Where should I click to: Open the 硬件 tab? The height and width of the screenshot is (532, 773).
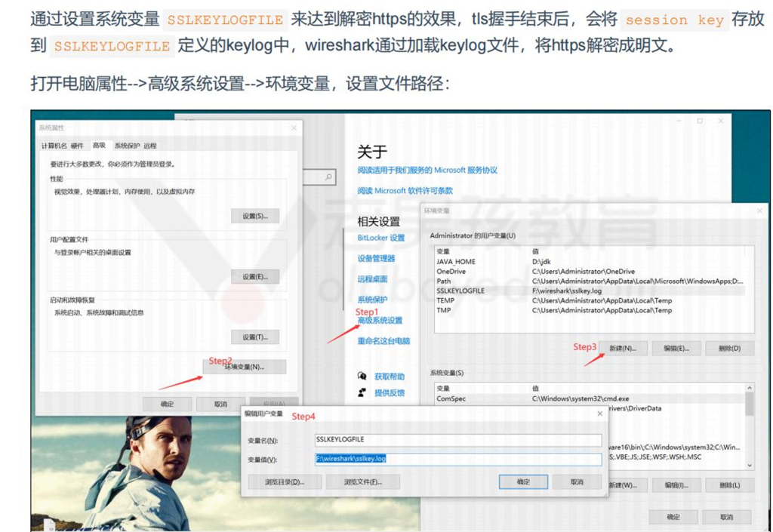pos(78,146)
